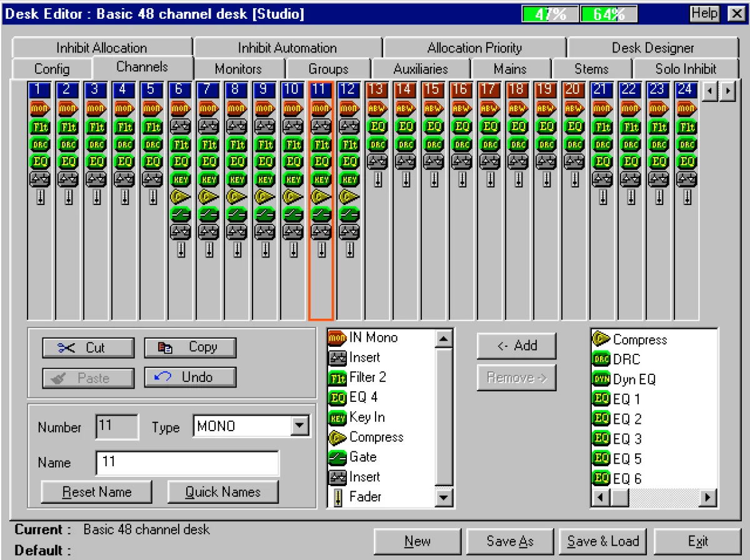750x560 pixels.
Task: Click process list scroll down arrow
Action: click(x=444, y=497)
